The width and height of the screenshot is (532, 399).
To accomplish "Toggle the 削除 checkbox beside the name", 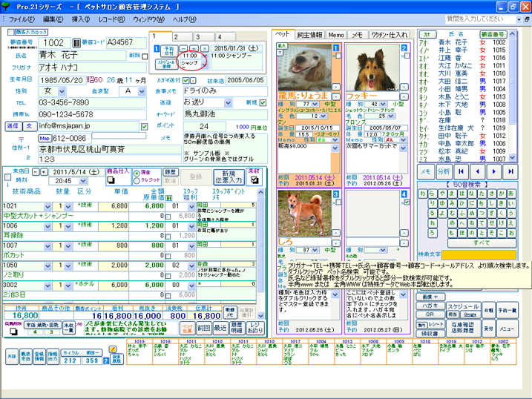I will pos(145,56).
